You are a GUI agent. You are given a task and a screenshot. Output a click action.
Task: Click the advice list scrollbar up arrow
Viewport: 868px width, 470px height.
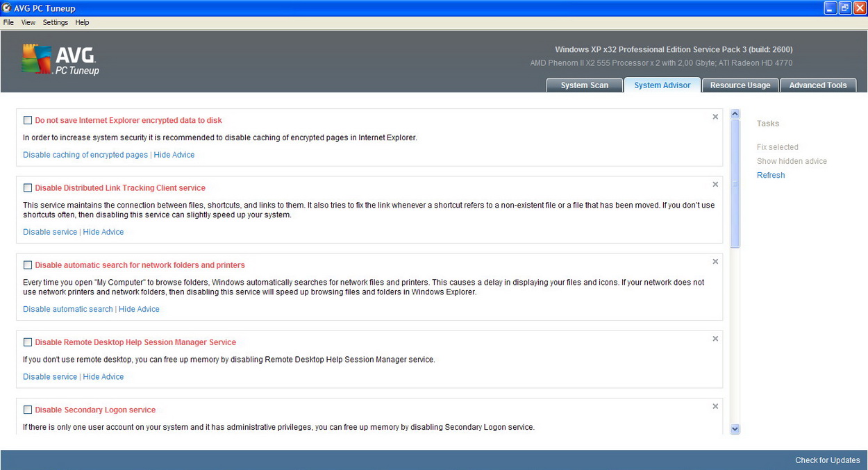pos(735,114)
